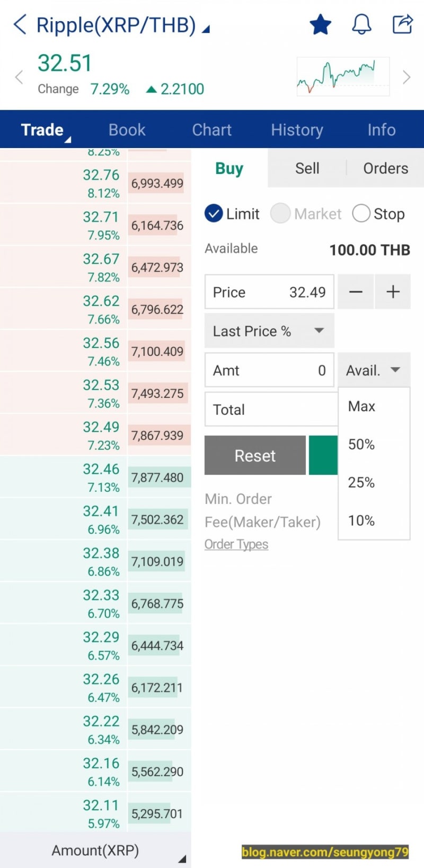Open the Last Price % dropdown
The image size is (424, 868).
tap(269, 331)
